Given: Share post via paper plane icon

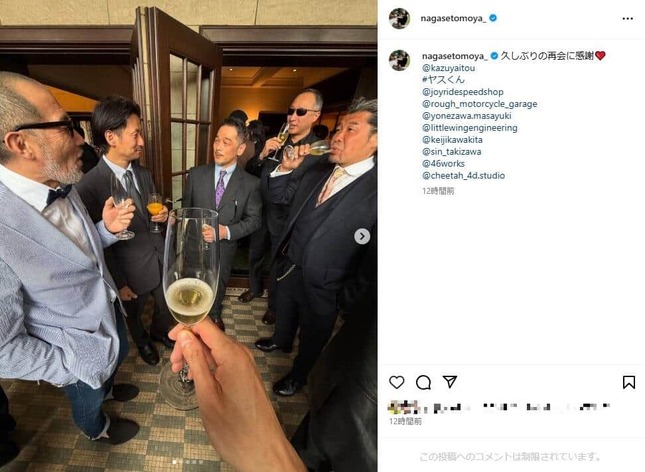Looking at the screenshot, I should 450,382.
